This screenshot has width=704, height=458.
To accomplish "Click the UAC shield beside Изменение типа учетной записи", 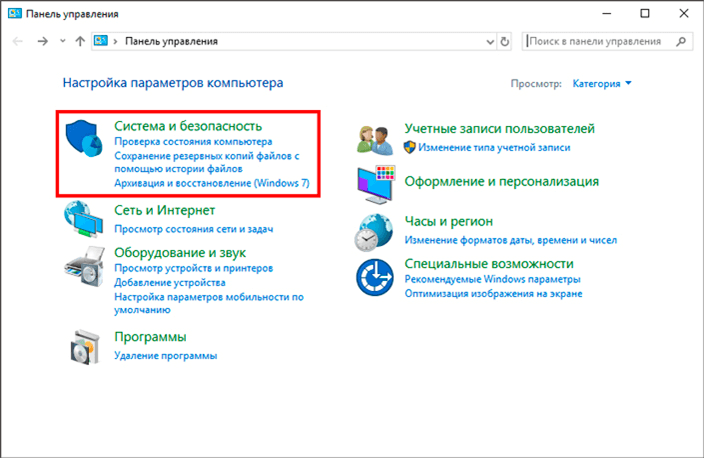I will 409,147.
